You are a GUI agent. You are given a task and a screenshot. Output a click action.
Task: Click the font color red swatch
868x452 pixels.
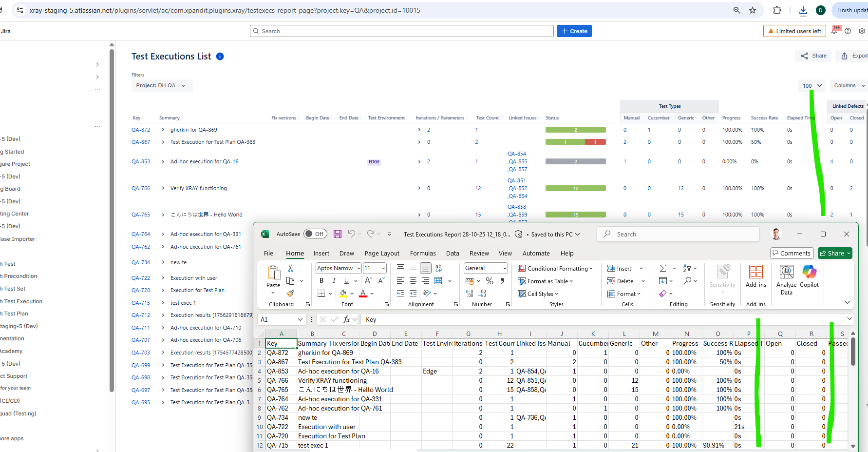(363, 294)
